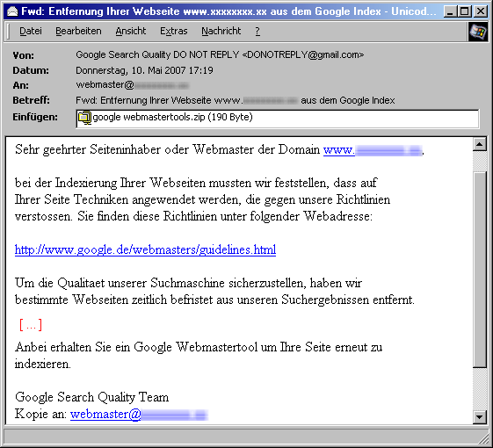
Task: Open the Ansicht menu
Action: pos(130,31)
